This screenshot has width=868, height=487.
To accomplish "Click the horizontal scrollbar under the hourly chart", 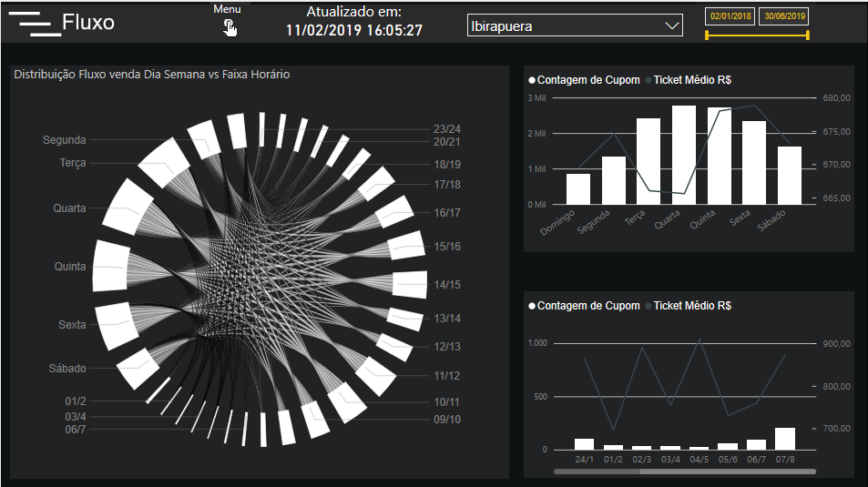I will click(684, 472).
